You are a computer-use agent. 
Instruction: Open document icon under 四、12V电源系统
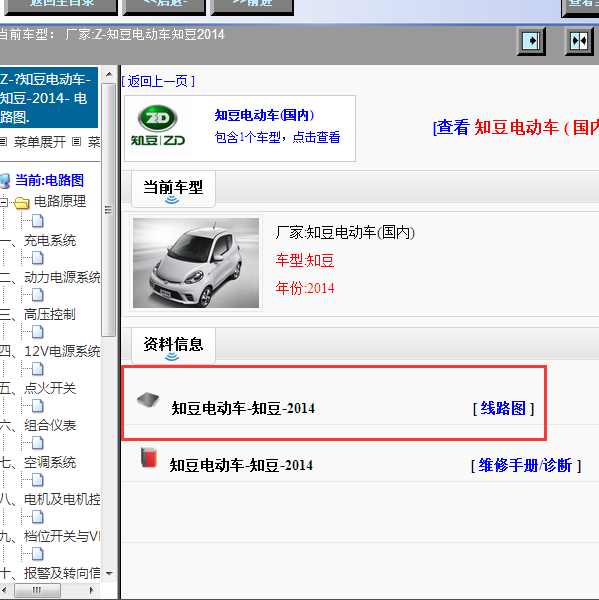tap(38, 369)
